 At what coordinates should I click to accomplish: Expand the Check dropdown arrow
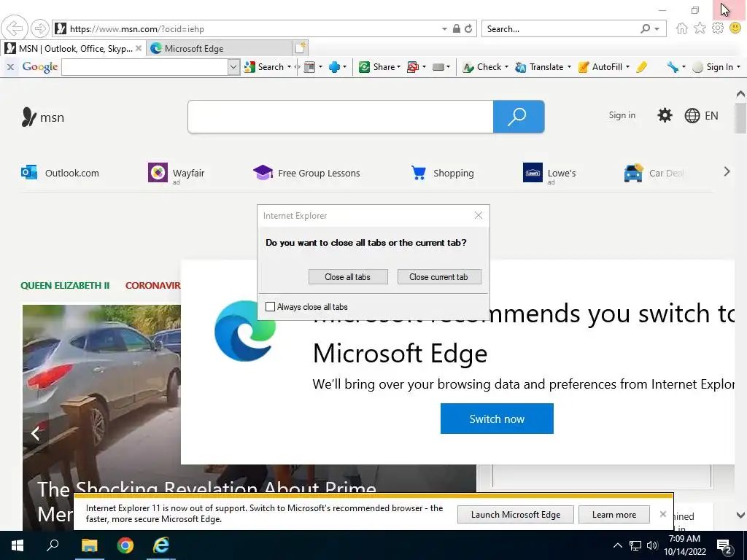tap(506, 67)
